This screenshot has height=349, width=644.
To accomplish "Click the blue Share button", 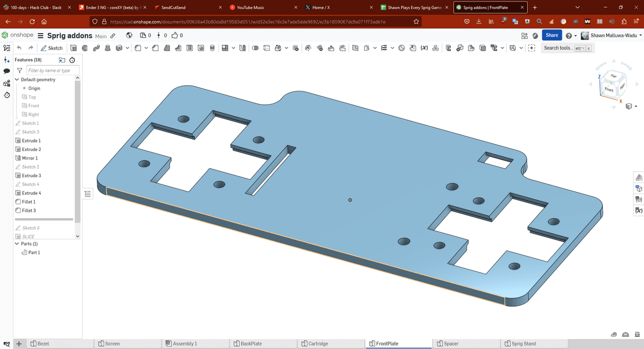I will click(551, 35).
